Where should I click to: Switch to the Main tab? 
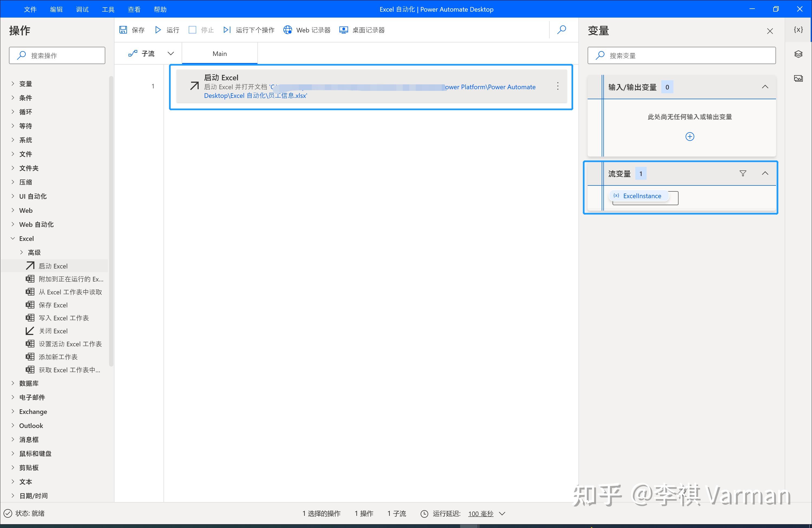pyautogui.click(x=220, y=53)
